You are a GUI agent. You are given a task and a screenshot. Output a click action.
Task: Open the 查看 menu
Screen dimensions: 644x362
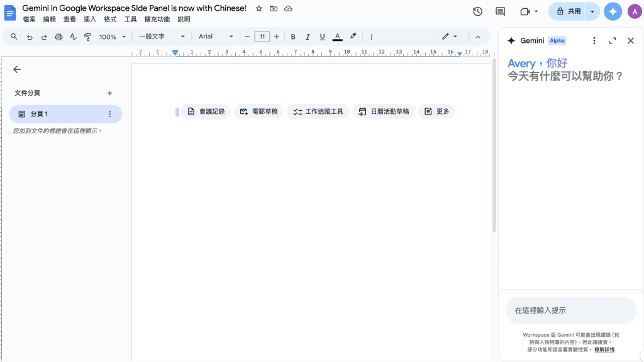tap(69, 20)
